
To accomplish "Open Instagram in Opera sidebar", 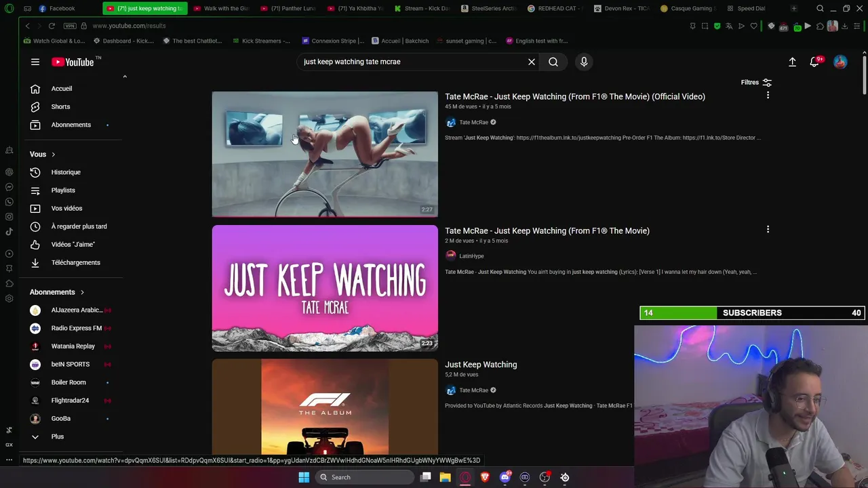I will pos(9,217).
